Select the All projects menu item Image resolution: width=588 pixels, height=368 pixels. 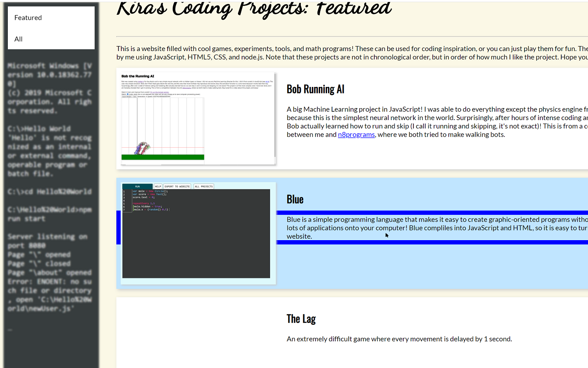pos(51,39)
